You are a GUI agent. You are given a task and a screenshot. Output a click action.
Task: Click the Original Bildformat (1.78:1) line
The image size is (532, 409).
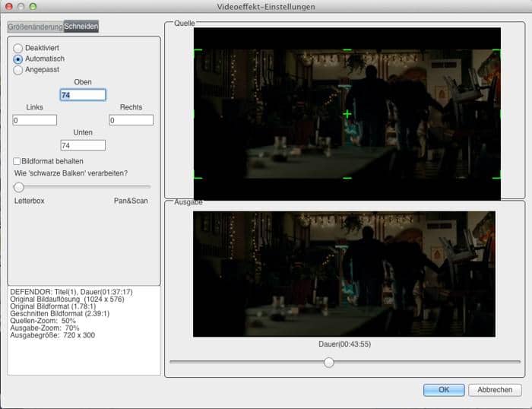pos(53,306)
